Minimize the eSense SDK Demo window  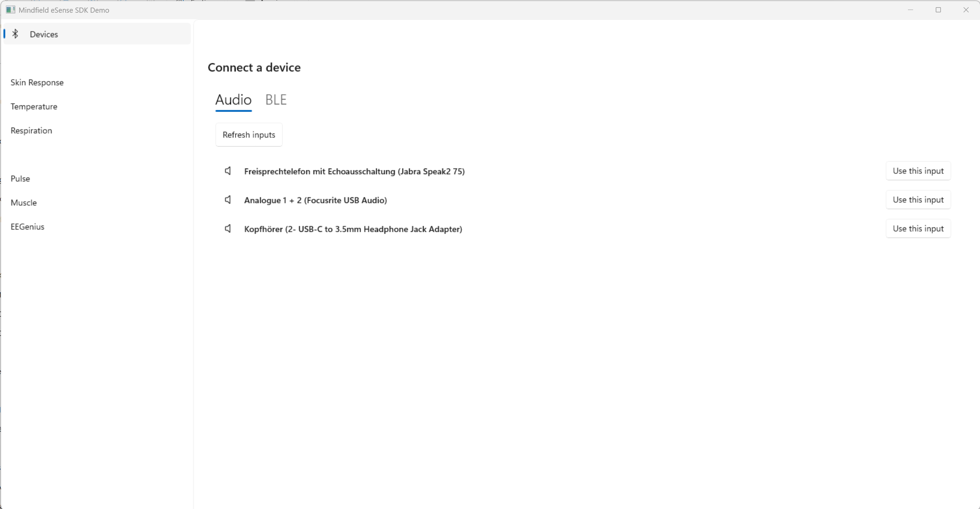(910, 10)
